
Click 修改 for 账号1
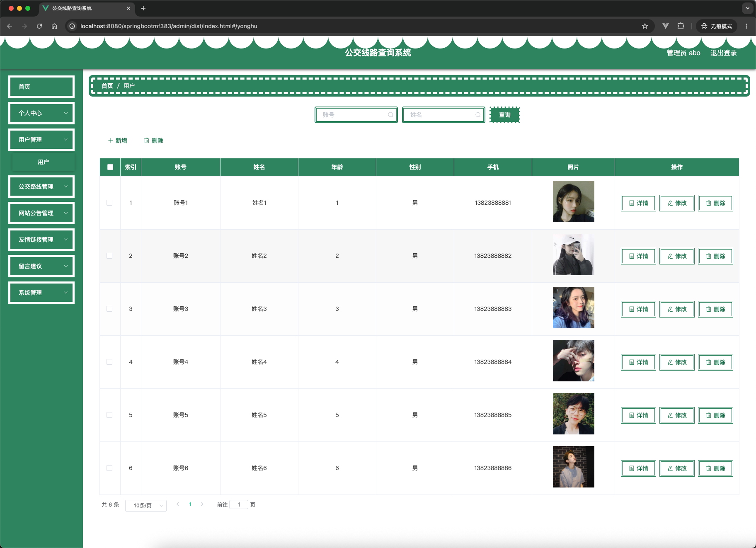677,203
